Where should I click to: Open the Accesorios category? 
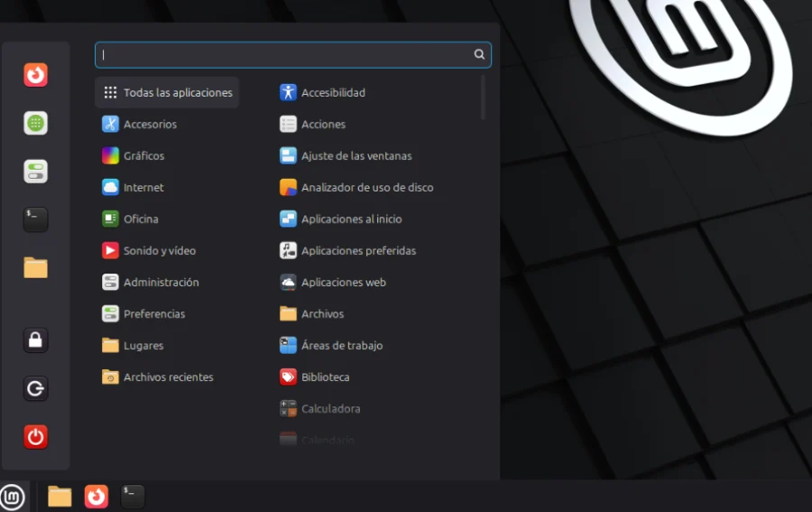pyautogui.click(x=150, y=125)
